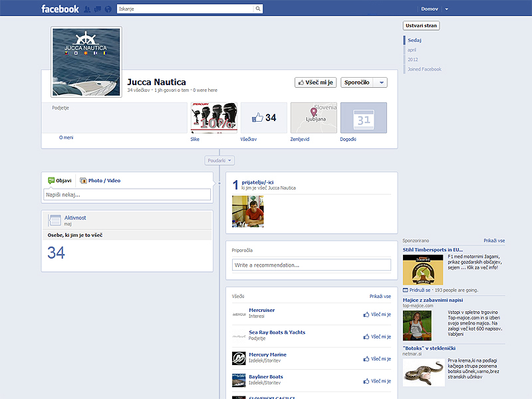This screenshot has width=532, height=399.
Task: Click Ustvari stran button
Action: (421, 25)
